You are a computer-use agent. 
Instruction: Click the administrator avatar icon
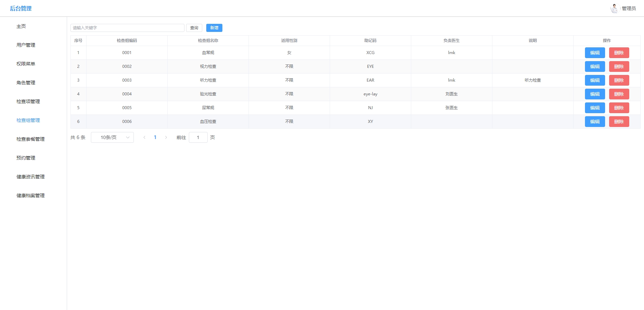point(614,8)
